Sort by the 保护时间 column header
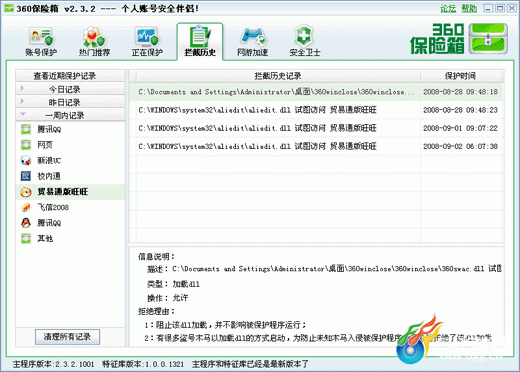Screen dimensions: 520x372 pyautogui.click(x=462, y=76)
